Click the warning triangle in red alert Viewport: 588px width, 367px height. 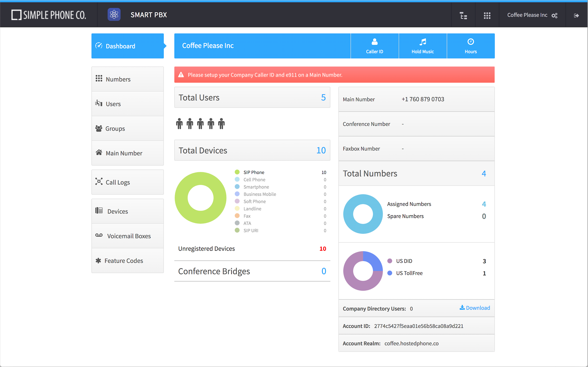pyautogui.click(x=181, y=75)
